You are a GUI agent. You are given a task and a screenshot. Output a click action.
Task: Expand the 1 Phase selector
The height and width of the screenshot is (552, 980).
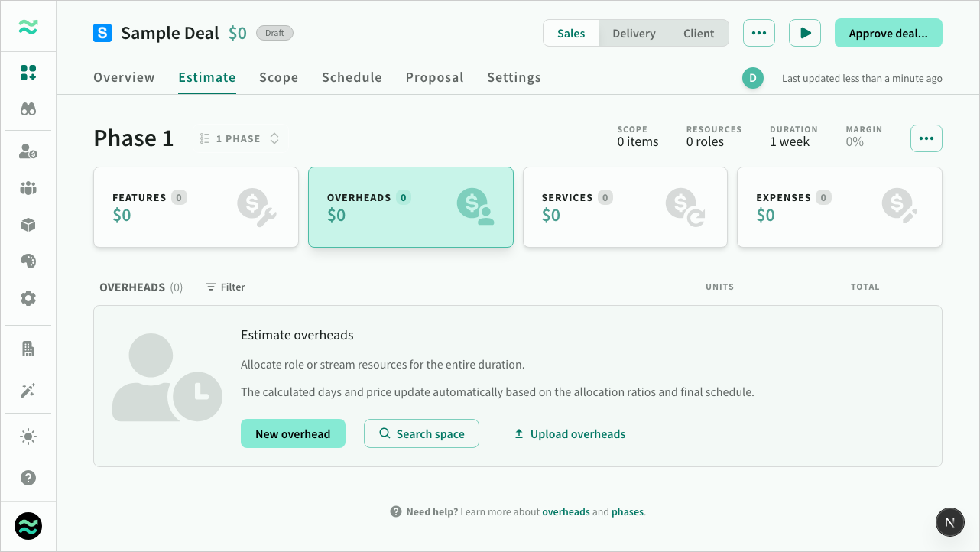point(240,138)
